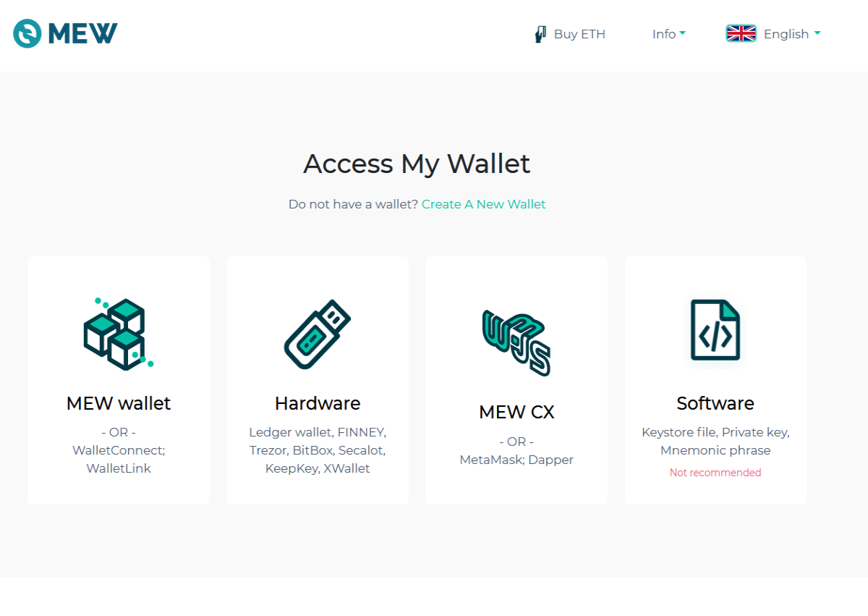Click the MEW wordmark text
Image resolution: width=868 pixels, height=616 pixels.
(83, 33)
